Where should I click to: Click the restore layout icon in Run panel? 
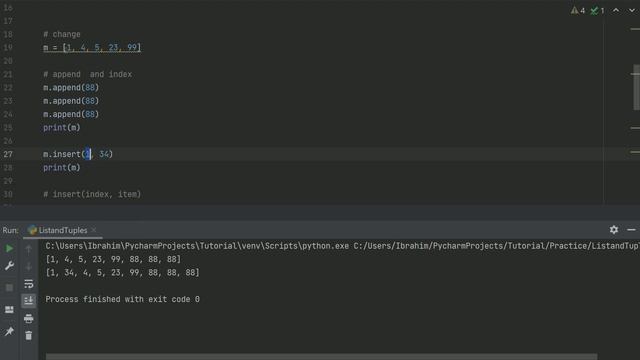click(x=9, y=310)
